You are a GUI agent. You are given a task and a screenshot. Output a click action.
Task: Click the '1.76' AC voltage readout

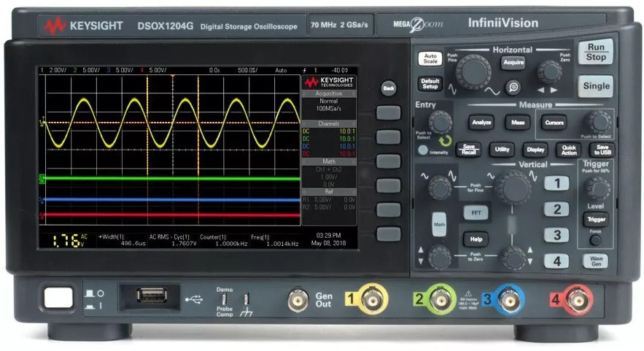point(66,241)
